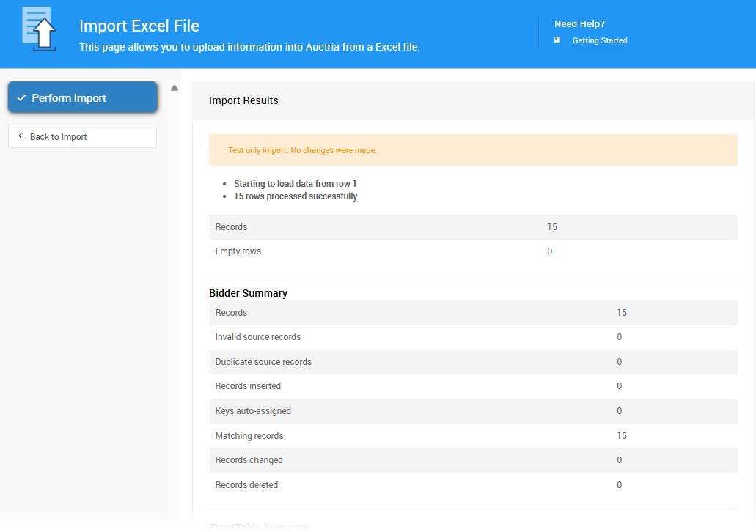Image resolution: width=756 pixels, height=532 pixels.
Task: Select the Records row showing 15
Action: (x=474, y=226)
